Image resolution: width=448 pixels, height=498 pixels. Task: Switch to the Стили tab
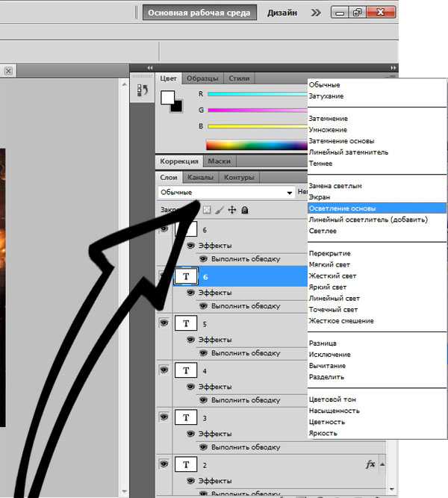coord(239,78)
